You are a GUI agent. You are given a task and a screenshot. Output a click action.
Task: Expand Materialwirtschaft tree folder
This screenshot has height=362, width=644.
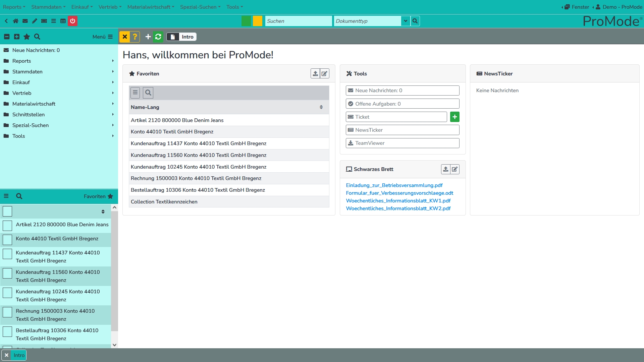click(34, 104)
